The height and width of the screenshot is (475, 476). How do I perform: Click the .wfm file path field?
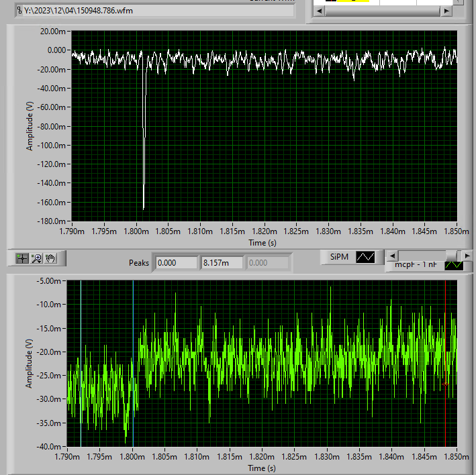pyautogui.click(x=158, y=11)
